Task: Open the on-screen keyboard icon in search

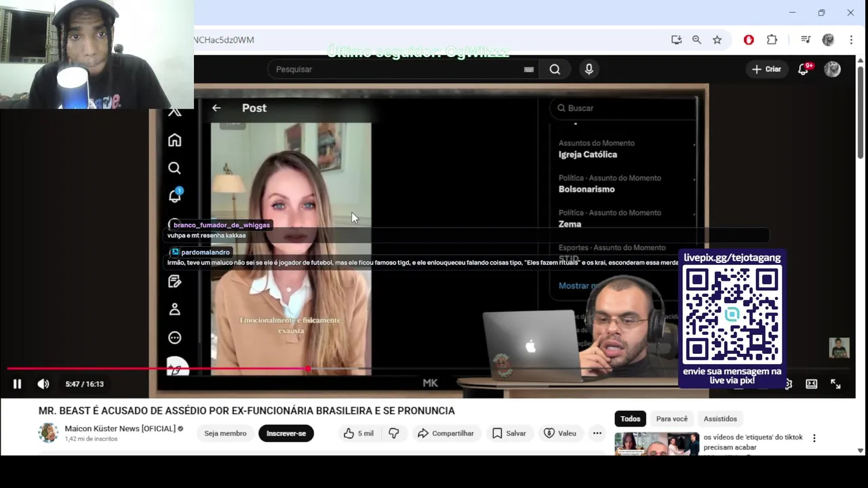Action: pyautogui.click(x=529, y=69)
